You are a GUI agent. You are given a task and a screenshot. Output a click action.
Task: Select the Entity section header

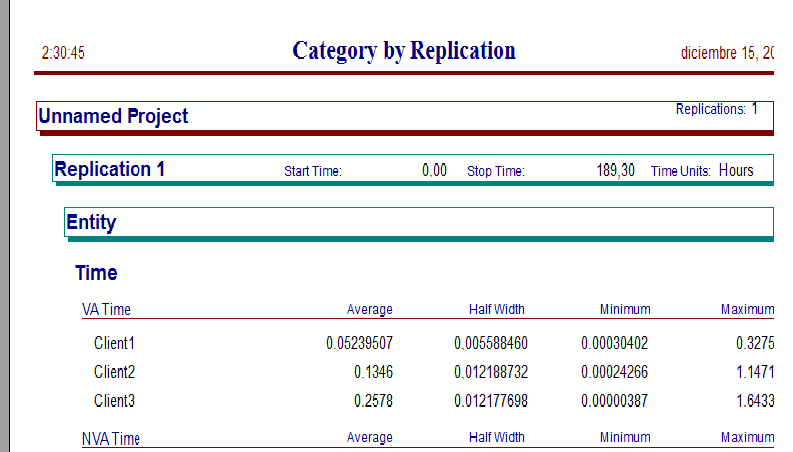91,222
